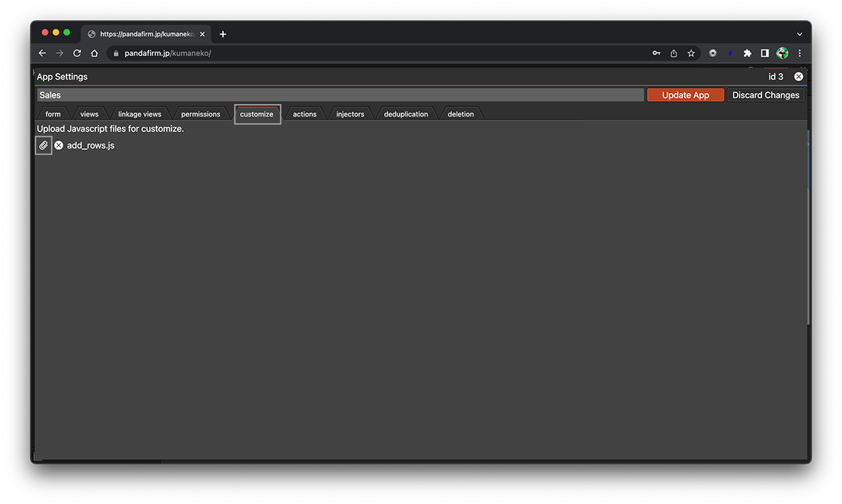Screen dimensions: 842x504
Task: Click the Update App button
Action: click(x=685, y=95)
